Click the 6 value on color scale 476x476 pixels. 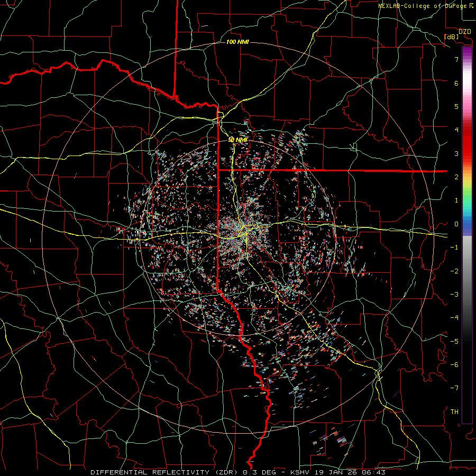point(456,84)
